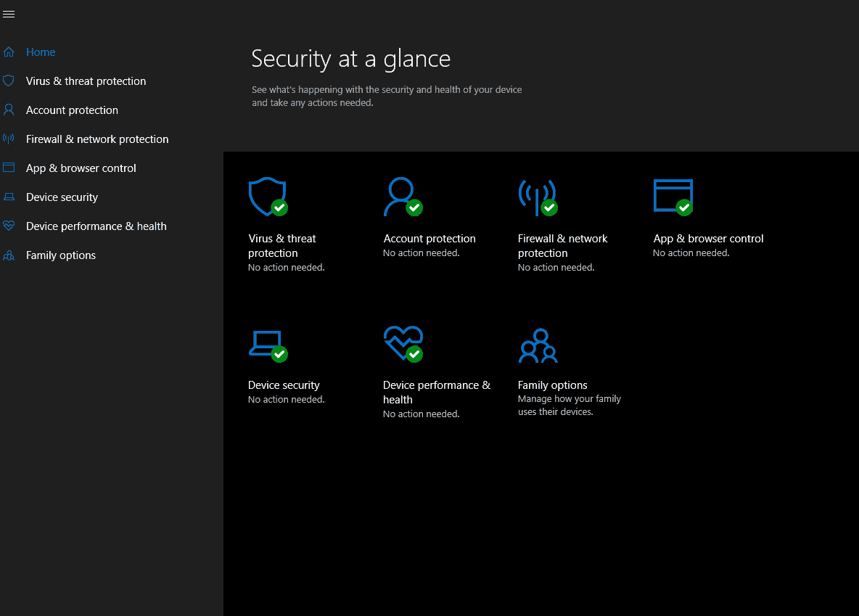This screenshot has width=859, height=616.
Task: Open the large Virus & threat shield tile icon
Action: [268, 196]
